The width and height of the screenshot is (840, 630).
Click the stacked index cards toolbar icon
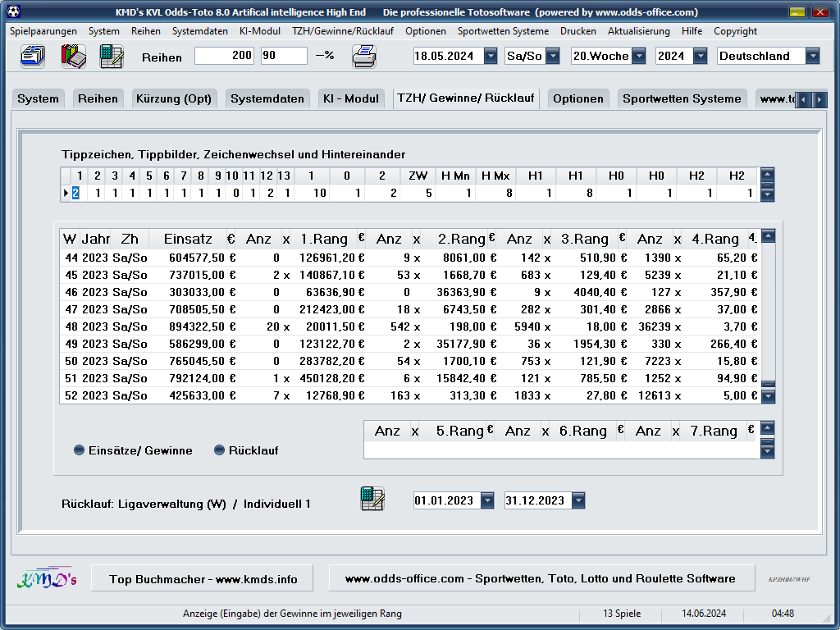(x=33, y=56)
